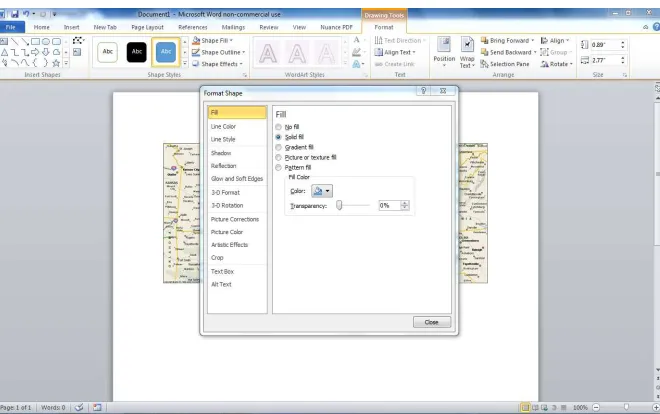Open the Shape Styles dialog launcher

coord(245,75)
